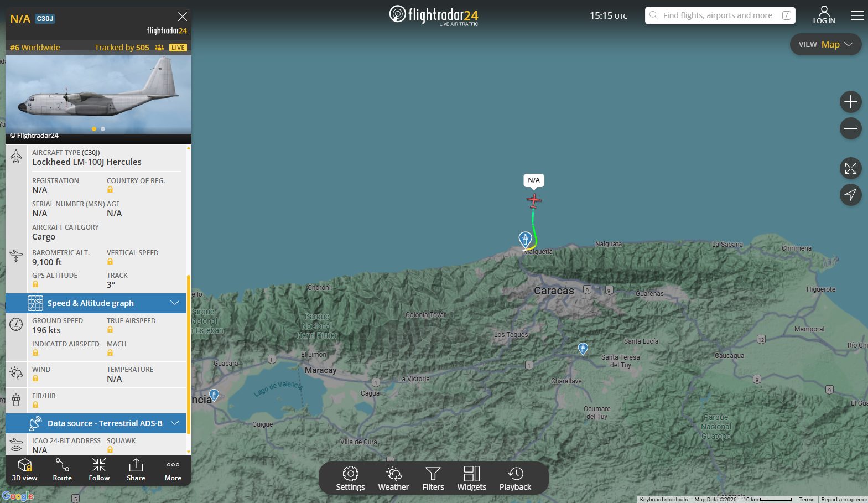Share this flight

tap(136, 470)
